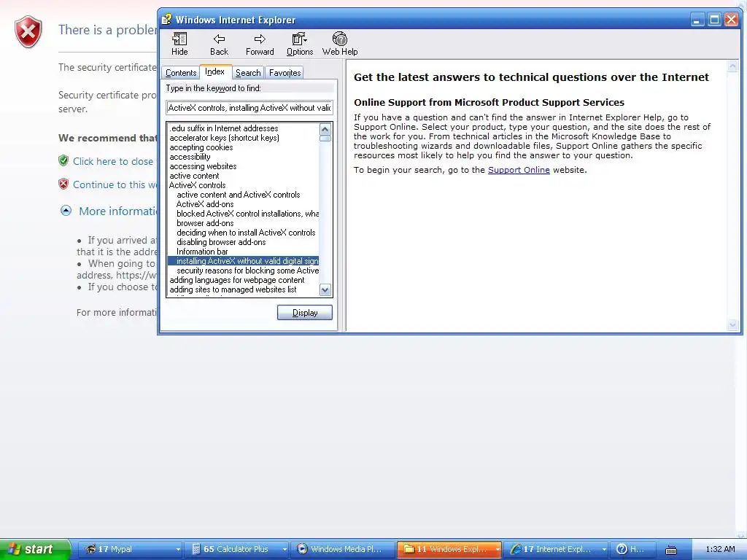Switch to the Search tab
747x560 pixels.
[248, 73]
